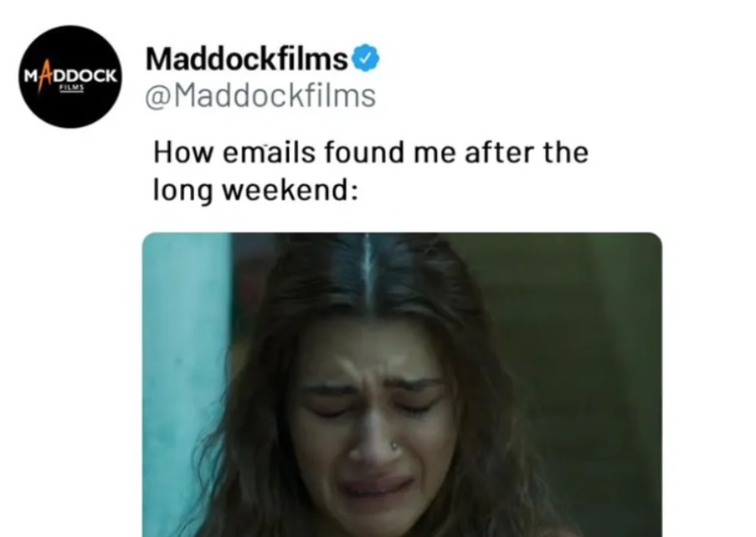Open the Maddock Films profile avatar
The image size is (756, 537).
[70, 77]
